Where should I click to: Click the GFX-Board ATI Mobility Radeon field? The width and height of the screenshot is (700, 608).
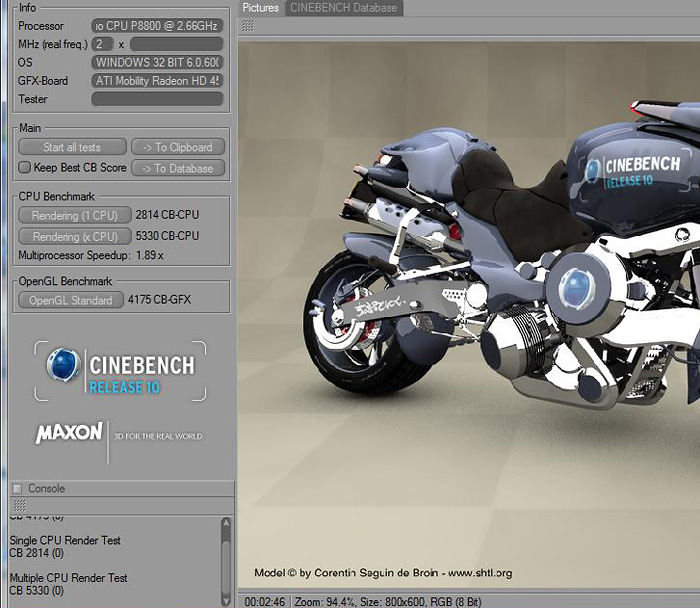pyautogui.click(x=157, y=81)
